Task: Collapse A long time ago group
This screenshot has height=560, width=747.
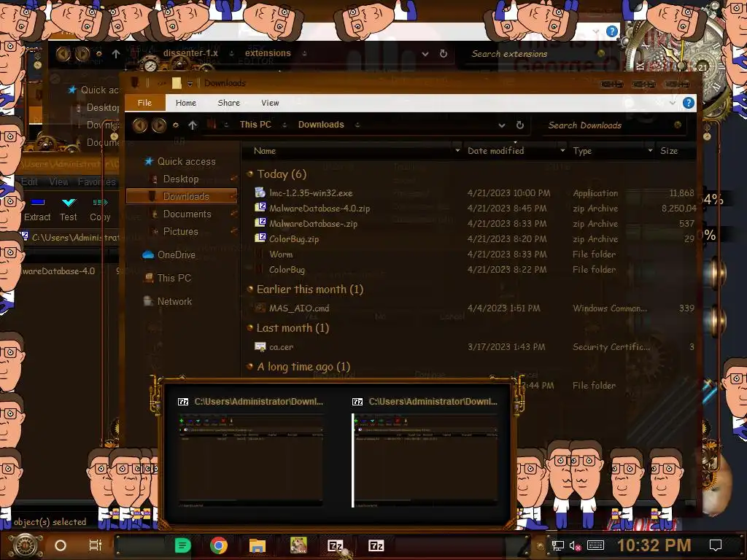Action: pyautogui.click(x=249, y=366)
